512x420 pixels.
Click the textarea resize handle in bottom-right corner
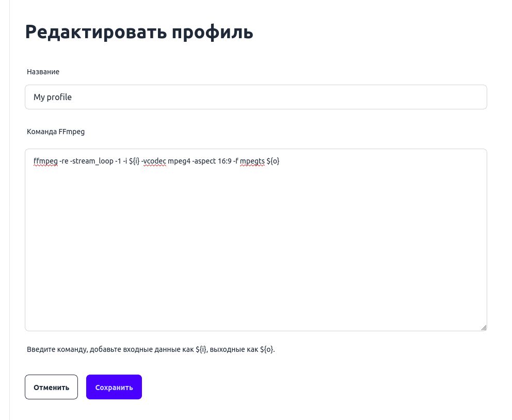[x=484, y=328]
